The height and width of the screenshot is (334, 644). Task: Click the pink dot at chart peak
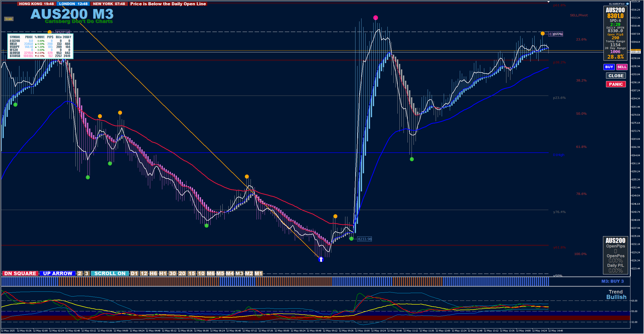376,18
